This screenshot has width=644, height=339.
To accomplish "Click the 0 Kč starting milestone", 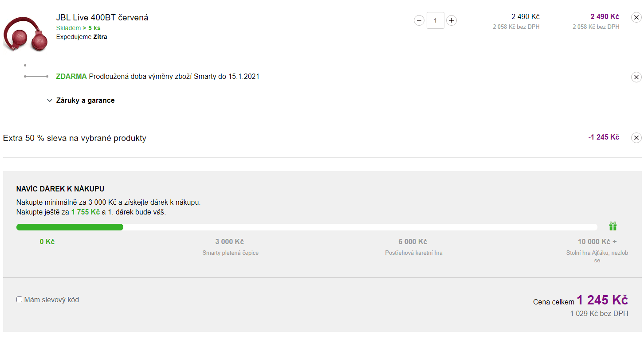I will click(47, 242).
